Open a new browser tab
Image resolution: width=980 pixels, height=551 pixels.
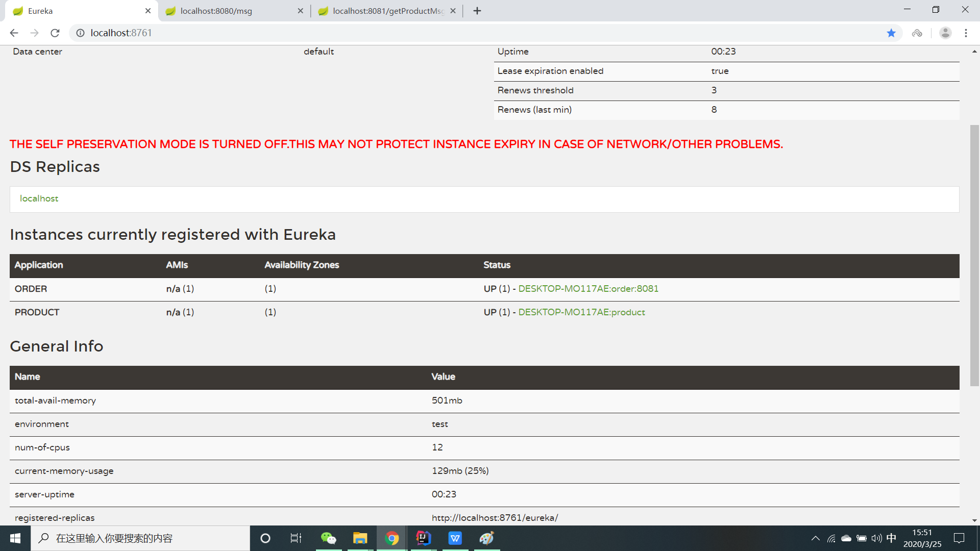click(477, 11)
